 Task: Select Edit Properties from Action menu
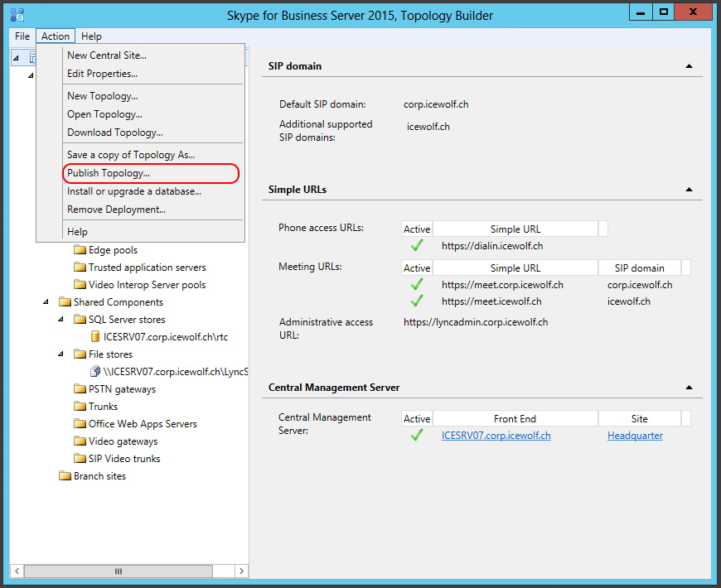click(102, 74)
